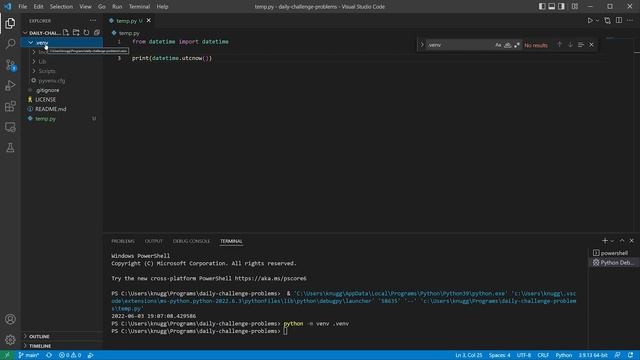The width and height of the screenshot is (640, 360).
Task: Open the Source Control view
Action: pyautogui.click(x=10, y=65)
